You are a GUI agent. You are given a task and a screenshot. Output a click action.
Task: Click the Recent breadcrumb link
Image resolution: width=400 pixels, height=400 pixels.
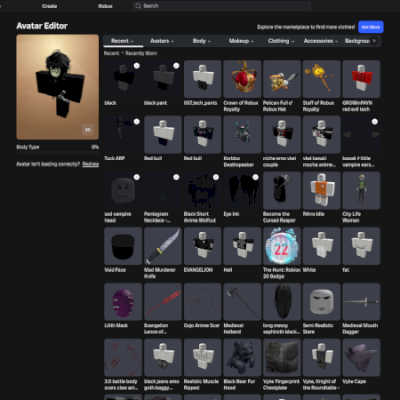pos(111,53)
